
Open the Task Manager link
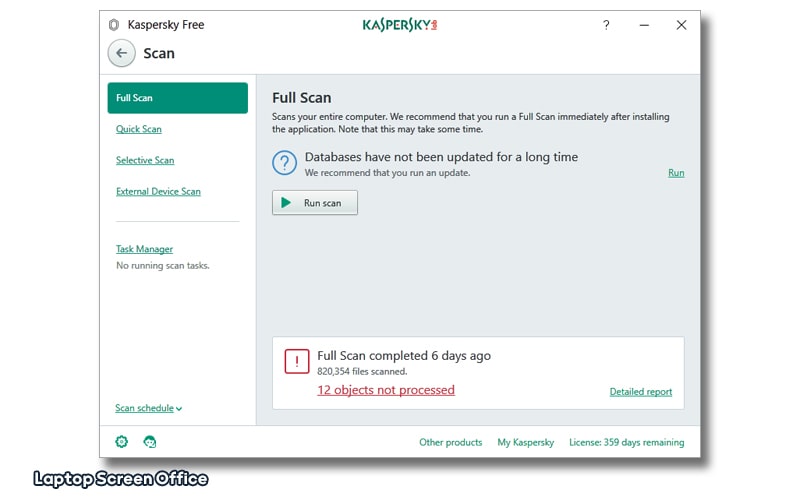click(x=144, y=249)
